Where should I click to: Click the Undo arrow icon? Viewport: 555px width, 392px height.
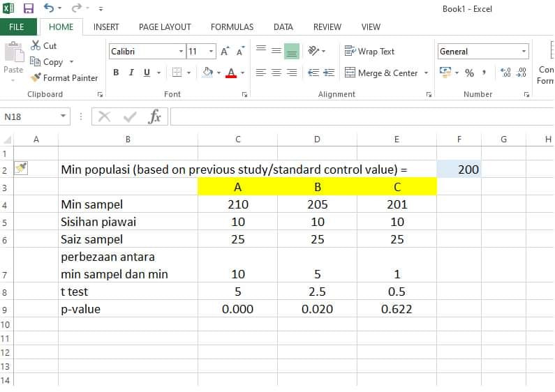[x=49, y=8]
